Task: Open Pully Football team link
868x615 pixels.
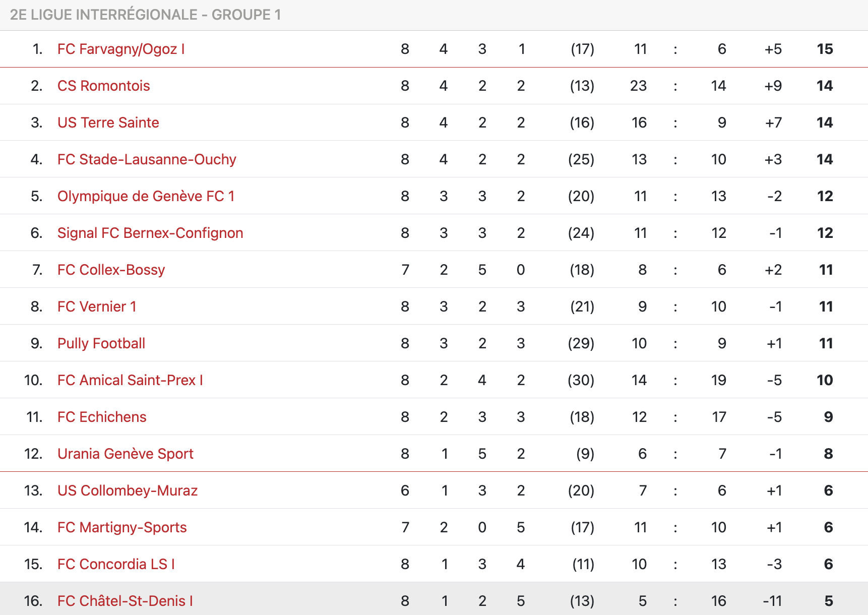Action: click(101, 343)
